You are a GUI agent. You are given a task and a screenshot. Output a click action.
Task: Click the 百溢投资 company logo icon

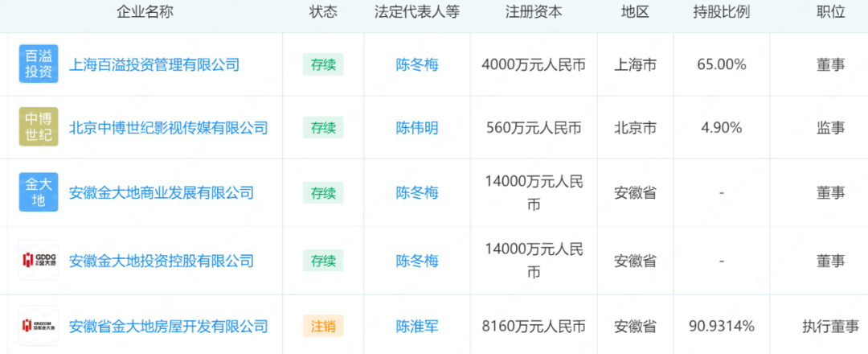coord(39,64)
